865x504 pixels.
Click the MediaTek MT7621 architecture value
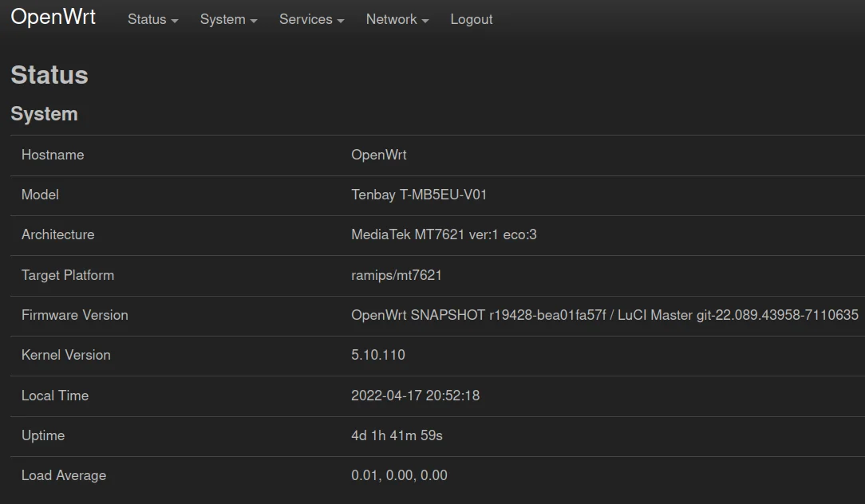(444, 234)
